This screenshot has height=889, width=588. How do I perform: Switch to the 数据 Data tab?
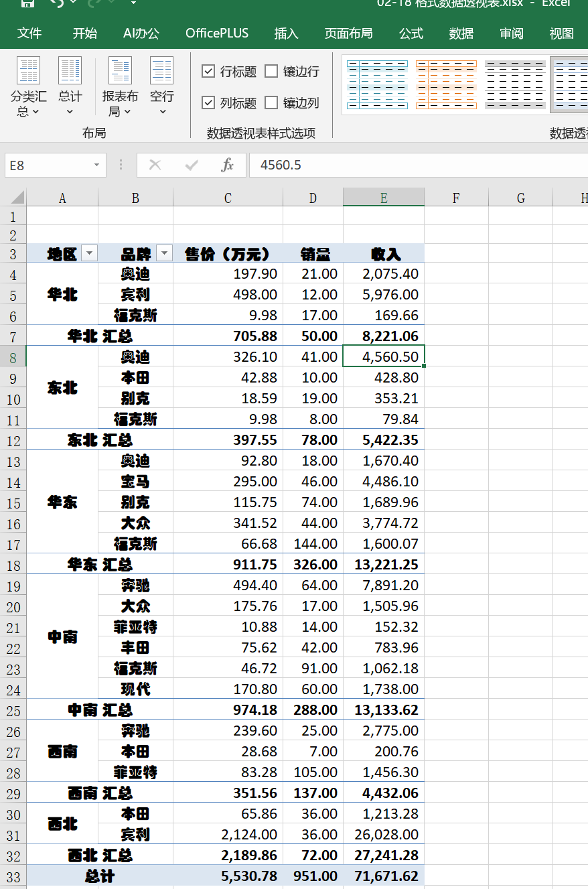461,33
